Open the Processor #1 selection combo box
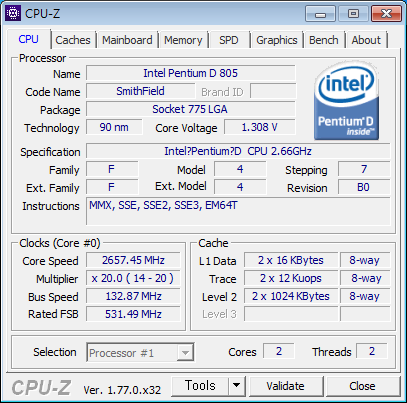This screenshot has height=403, width=407. (140, 352)
